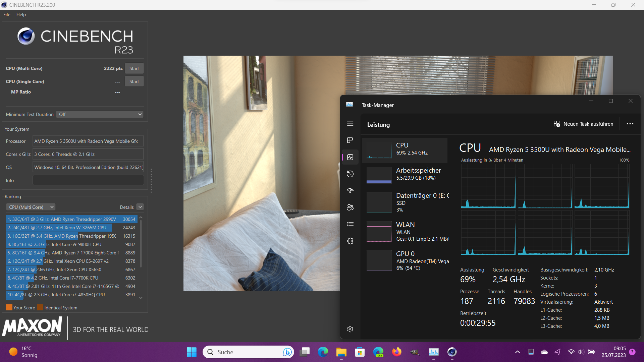Open the CPU (Multi Core) ranking dropdown

coord(31,207)
